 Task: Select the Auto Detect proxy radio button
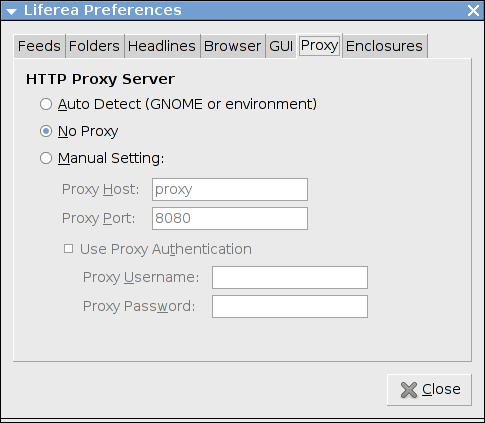click(x=46, y=104)
